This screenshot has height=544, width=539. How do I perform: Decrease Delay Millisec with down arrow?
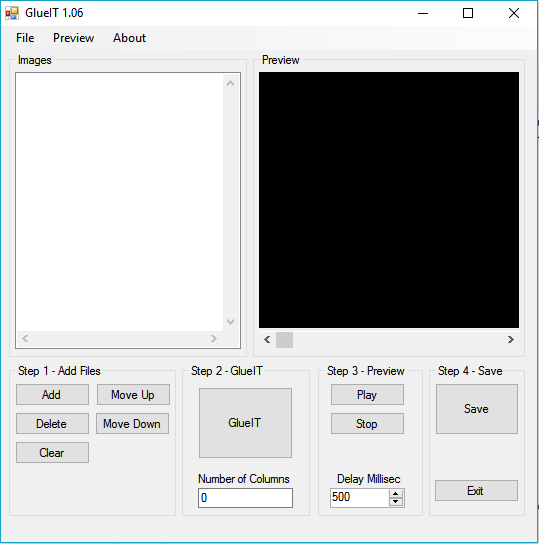[396, 502]
